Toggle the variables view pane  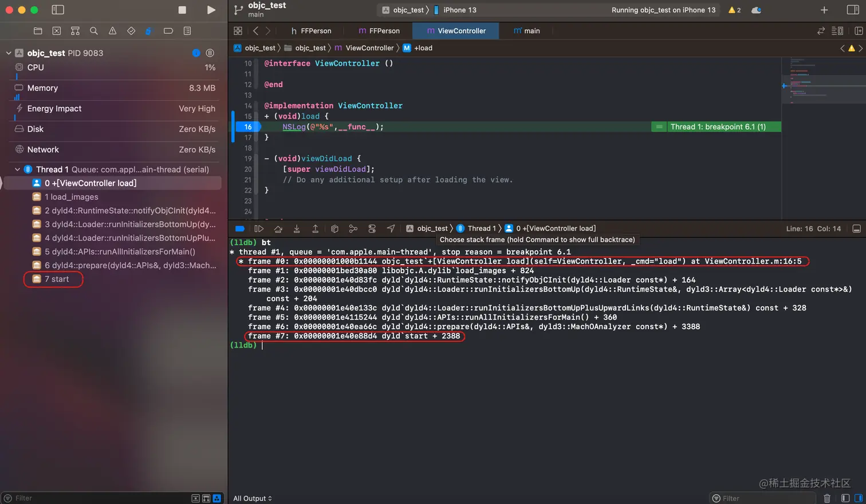(845, 498)
